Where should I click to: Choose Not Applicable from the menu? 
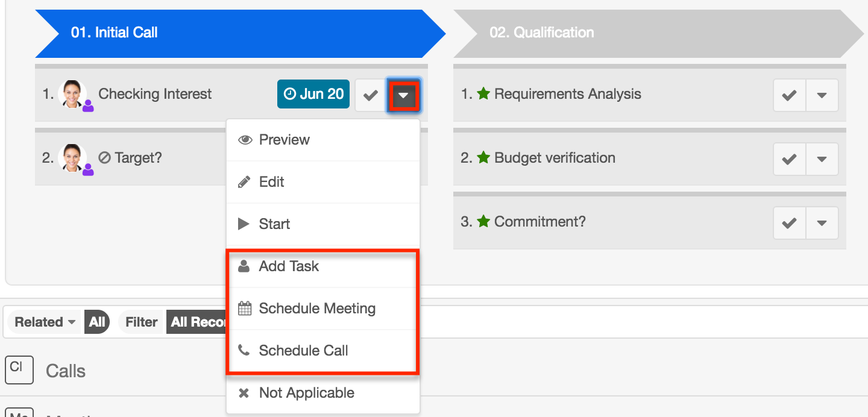(306, 393)
